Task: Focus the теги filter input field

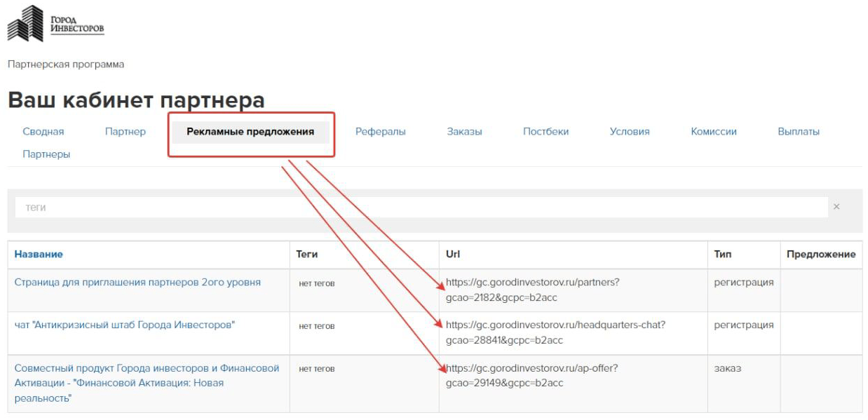Action: (421, 208)
